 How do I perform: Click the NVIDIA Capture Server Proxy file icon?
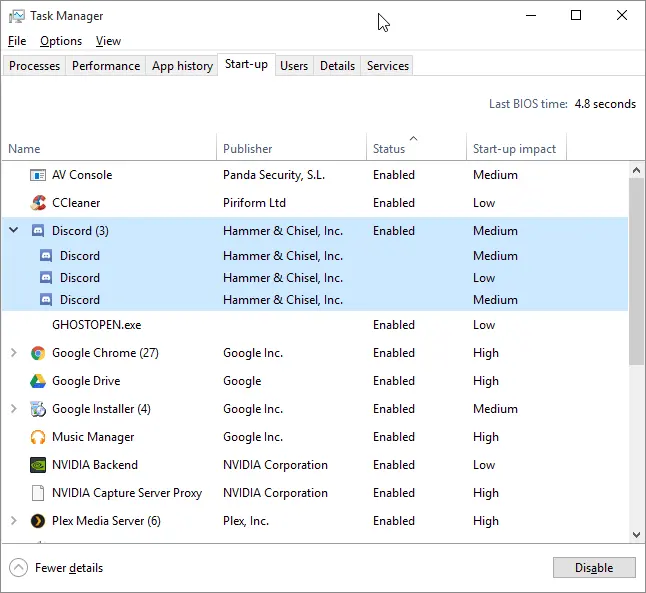38,493
